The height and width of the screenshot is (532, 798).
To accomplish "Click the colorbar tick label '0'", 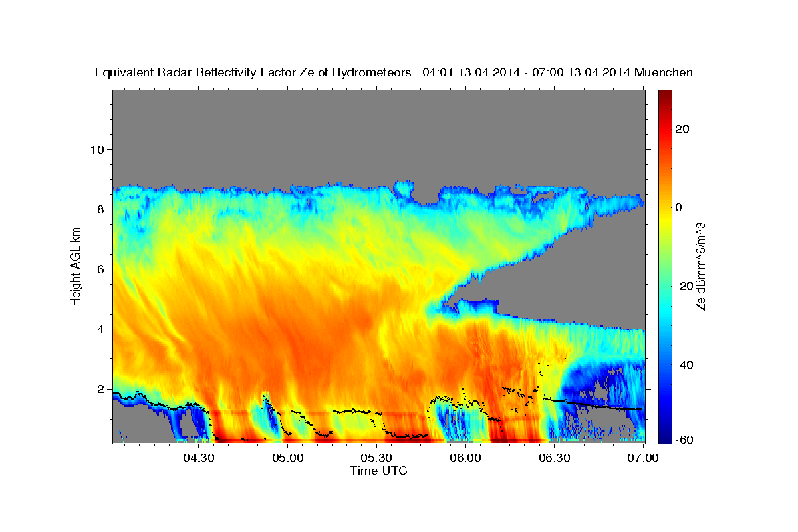I will tap(679, 207).
